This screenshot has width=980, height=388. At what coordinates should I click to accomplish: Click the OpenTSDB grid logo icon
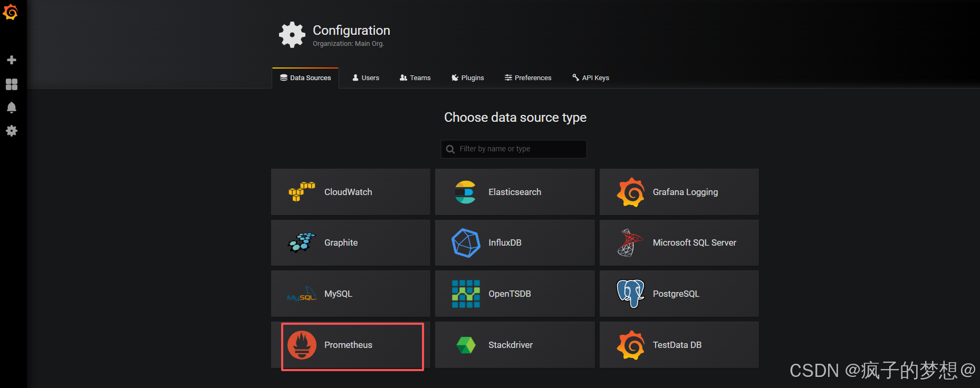pyautogui.click(x=466, y=294)
